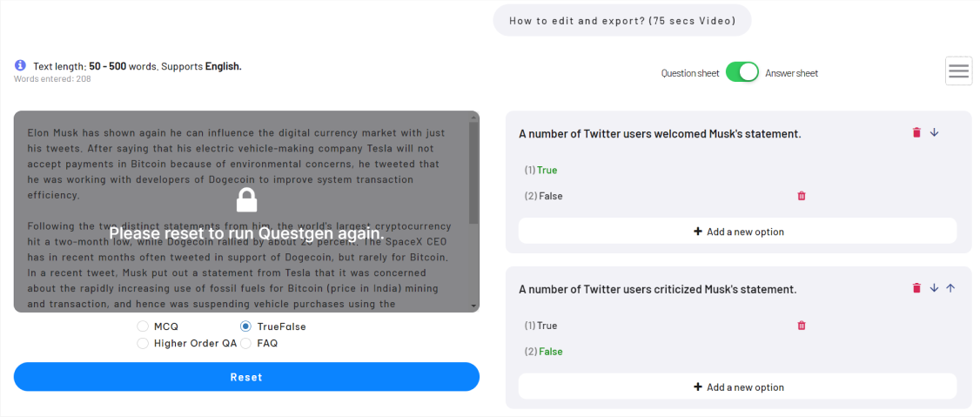980x417 pixels.
Task: Add a new option to first question
Action: click(737, 232)
